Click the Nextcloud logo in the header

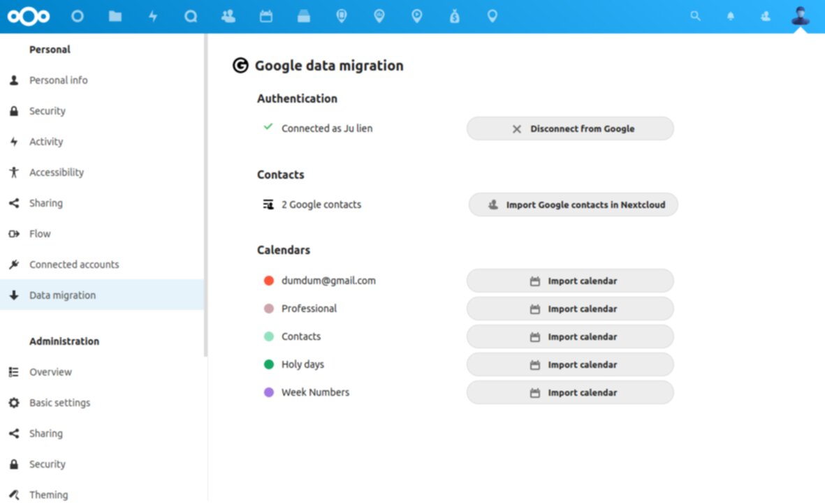29,16
